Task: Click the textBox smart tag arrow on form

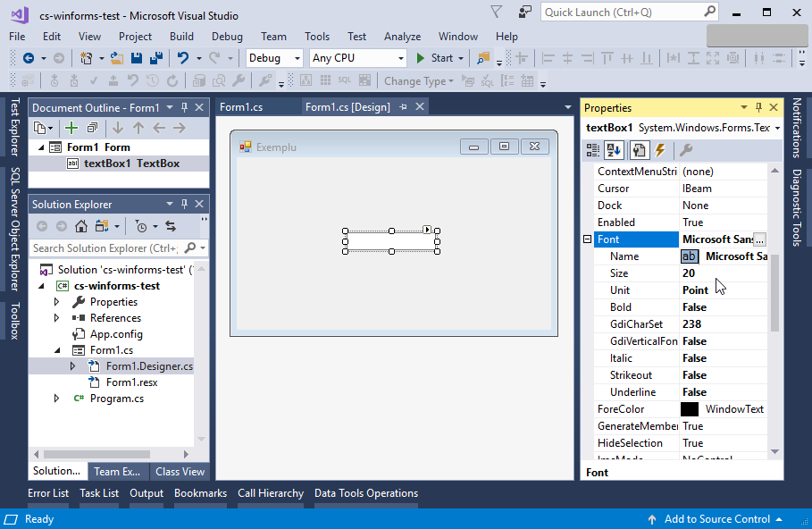Action: click(427, 230)
